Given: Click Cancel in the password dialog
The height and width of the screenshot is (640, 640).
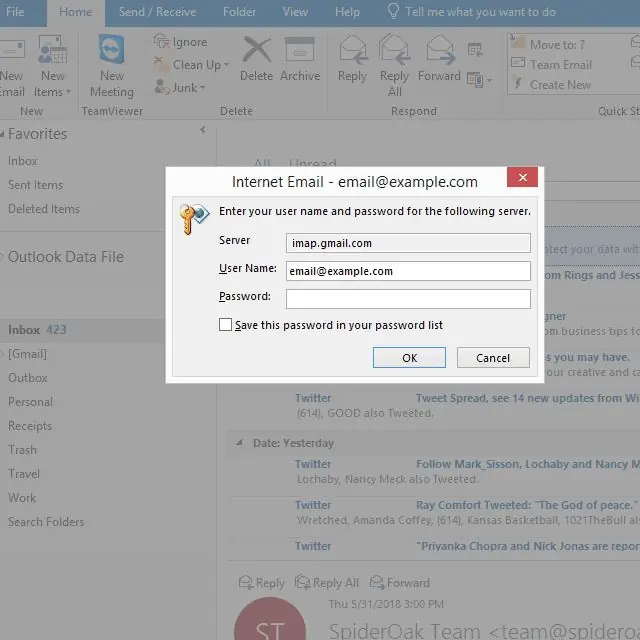Looking at the screenshot, I should click(493, 358).
